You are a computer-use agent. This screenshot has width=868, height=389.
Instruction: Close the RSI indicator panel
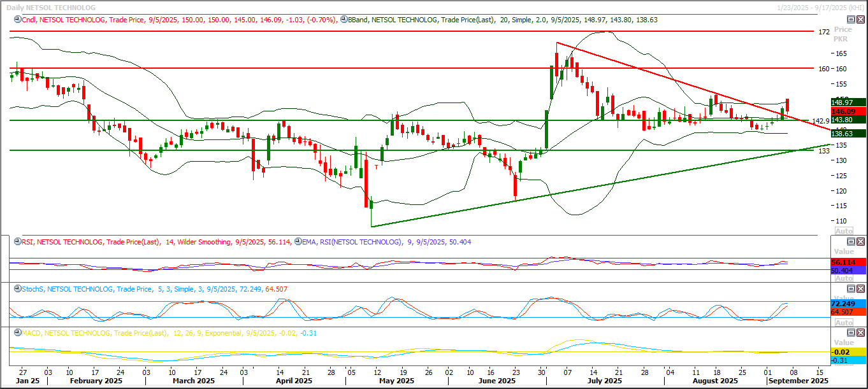pyautogui.click(x=860, y=242)
